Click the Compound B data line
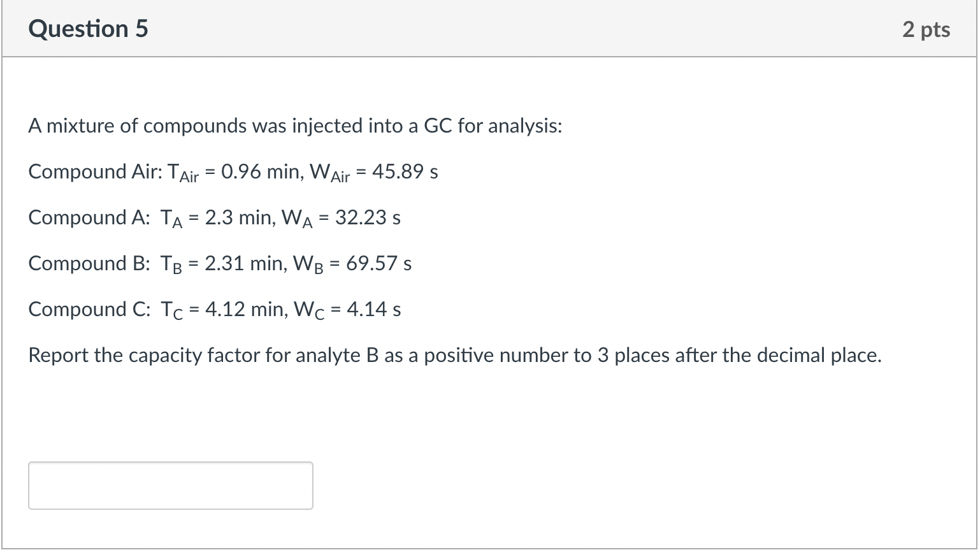 [x=220, y=264]
